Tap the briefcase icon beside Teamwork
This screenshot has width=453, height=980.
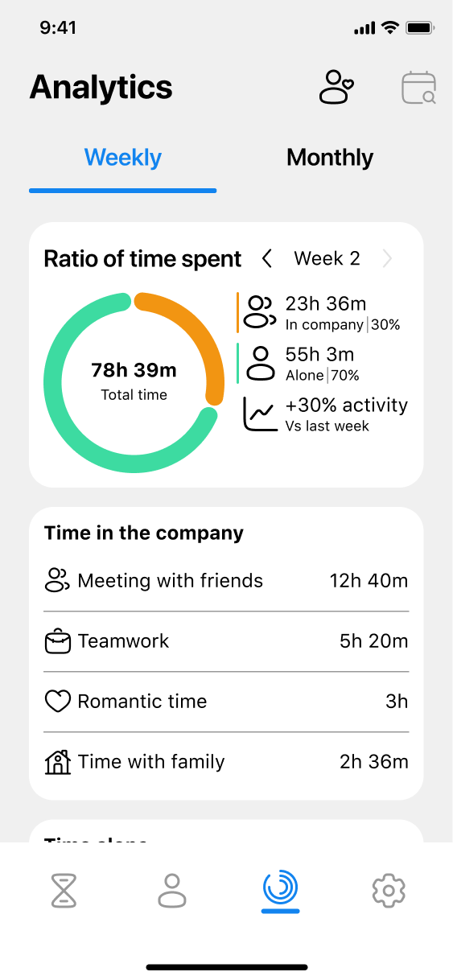pyautogui.click(x=58, y=641)
